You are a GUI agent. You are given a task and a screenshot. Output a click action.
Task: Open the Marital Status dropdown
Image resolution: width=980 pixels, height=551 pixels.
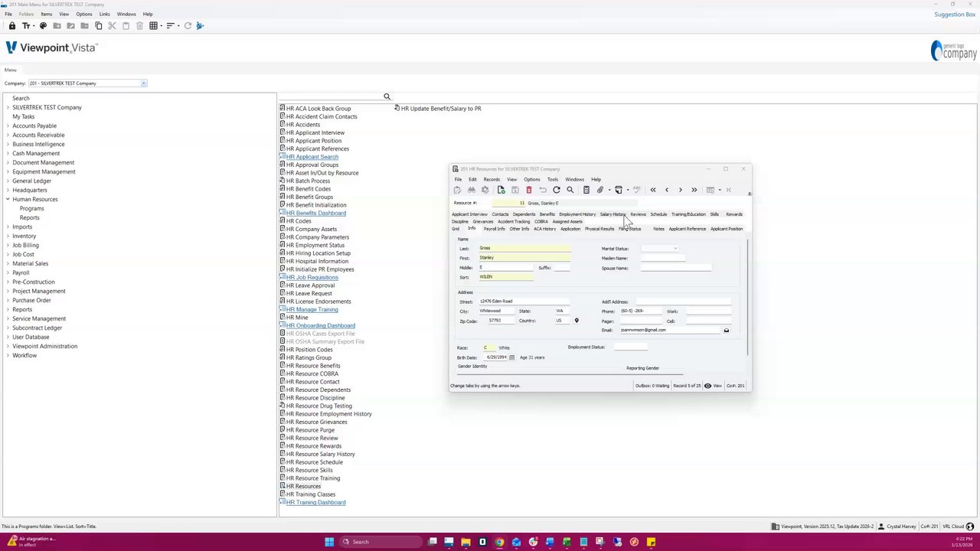[675, 249]
